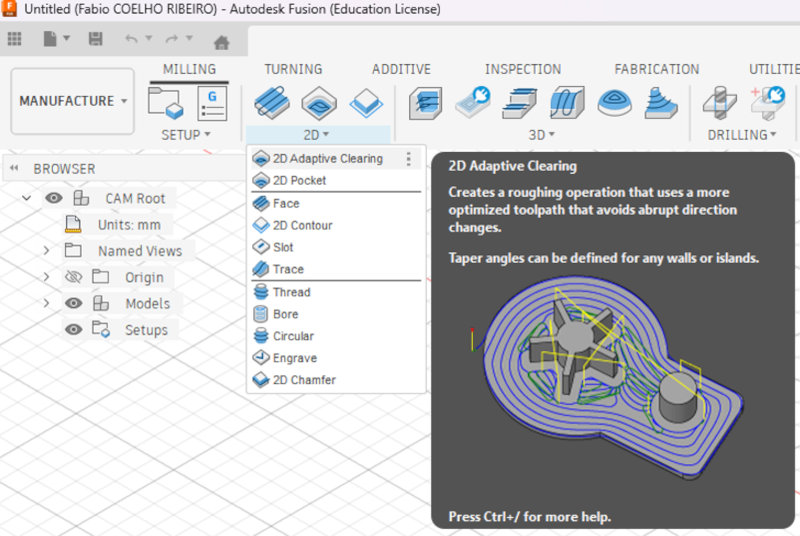Click the Save floppy disk icon
Image resolution: width=800 pixels, height=536 pixels.
[x=95, y=39]
